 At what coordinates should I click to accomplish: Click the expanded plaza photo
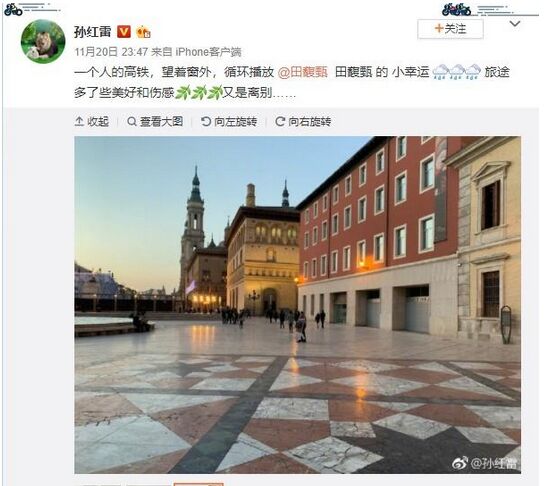point(297,305)
